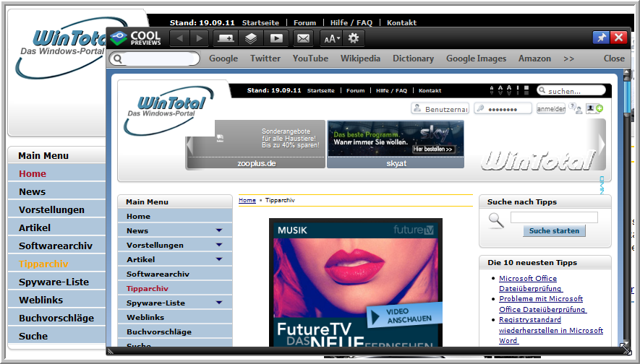640x364 pixels.
Task: Open Forum link in background page header
Action: click(305, 23)
